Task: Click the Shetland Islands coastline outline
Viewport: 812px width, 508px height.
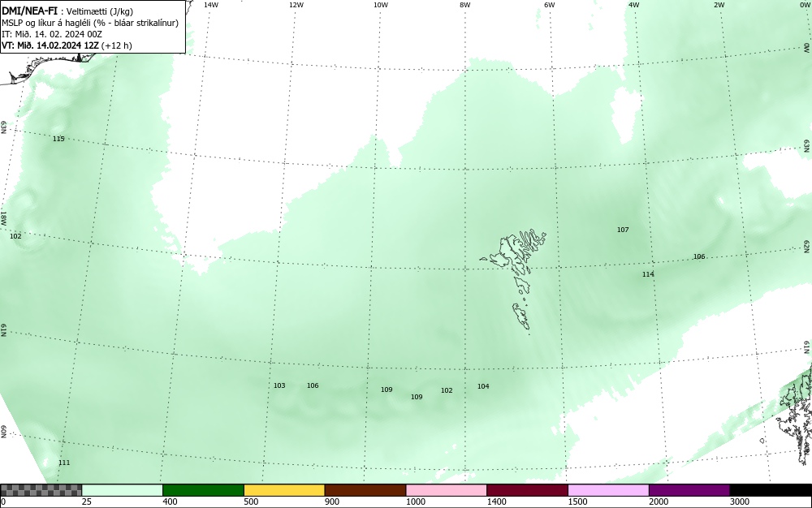Action: click(x=795, y=414)
